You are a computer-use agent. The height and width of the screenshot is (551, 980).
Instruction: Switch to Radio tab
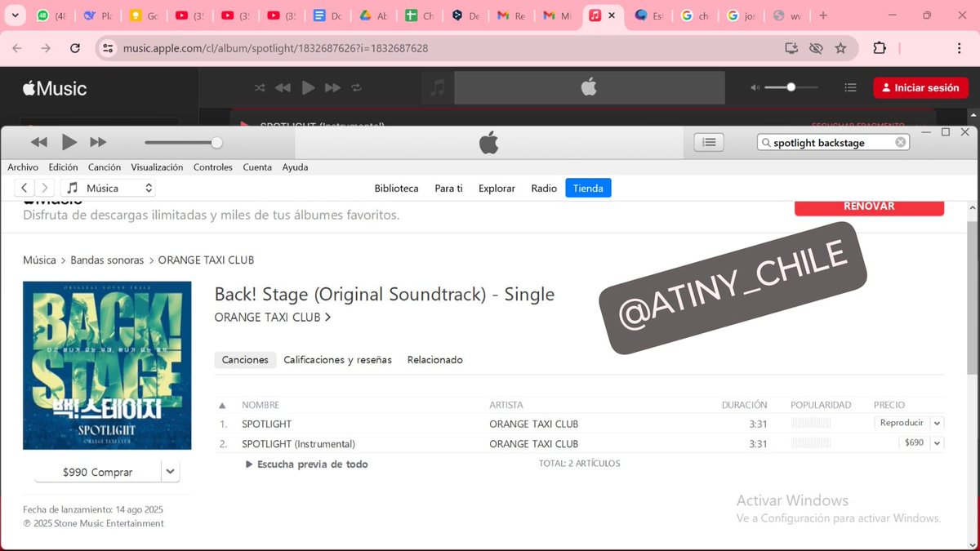pyautogui.click(x=544, y=189)
